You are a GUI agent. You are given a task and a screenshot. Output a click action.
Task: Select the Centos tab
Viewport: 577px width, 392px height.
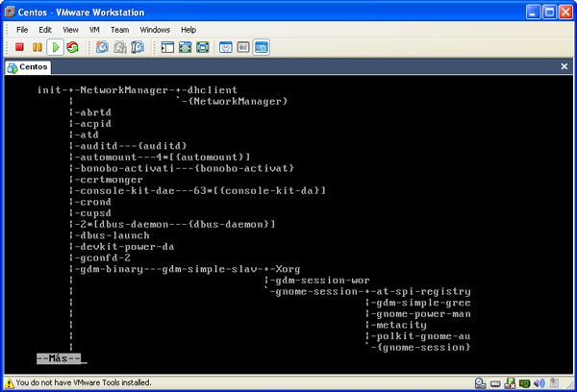(x=29, y=68)
